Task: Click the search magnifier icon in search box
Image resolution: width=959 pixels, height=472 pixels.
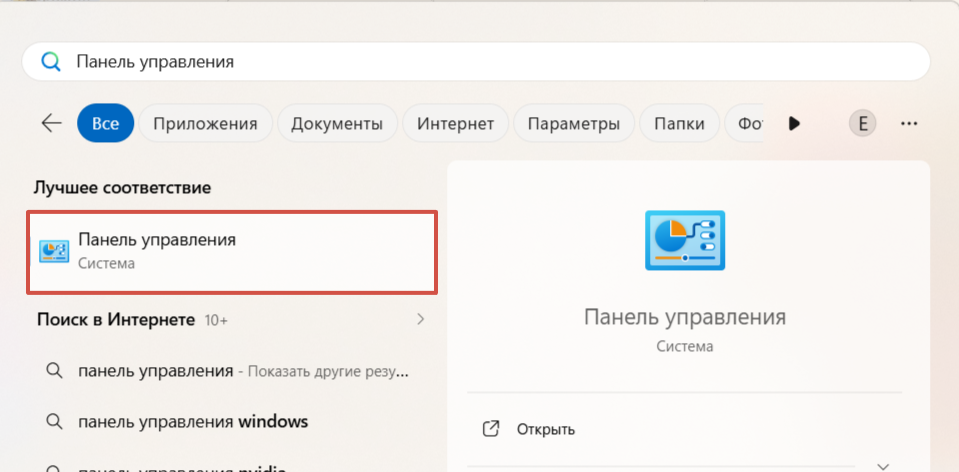Action: click(x=50, y=62)
